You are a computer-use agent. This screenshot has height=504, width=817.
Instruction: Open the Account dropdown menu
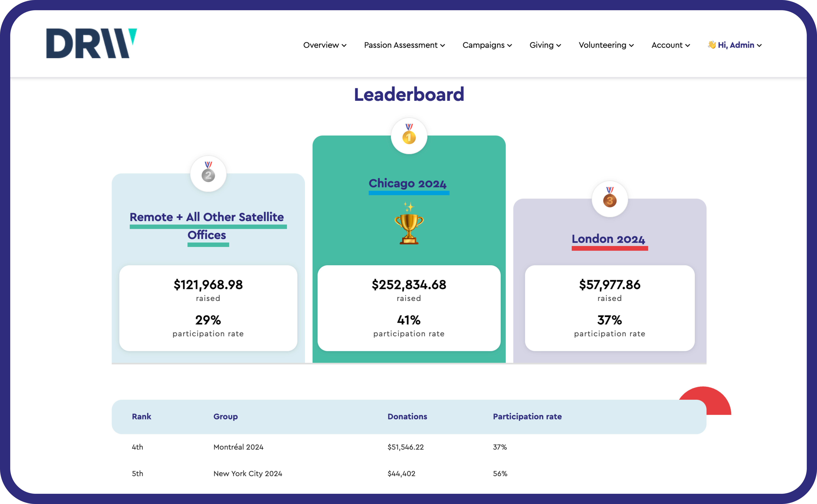(x=670, y=45)
